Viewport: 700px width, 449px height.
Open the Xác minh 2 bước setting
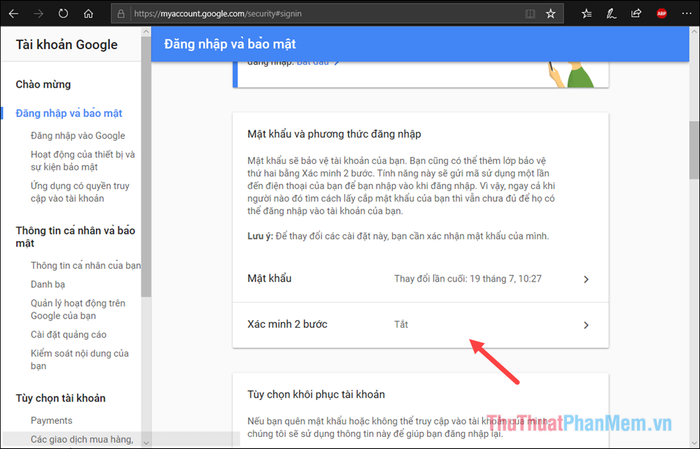pyautogui.click(x=421, y=325)
